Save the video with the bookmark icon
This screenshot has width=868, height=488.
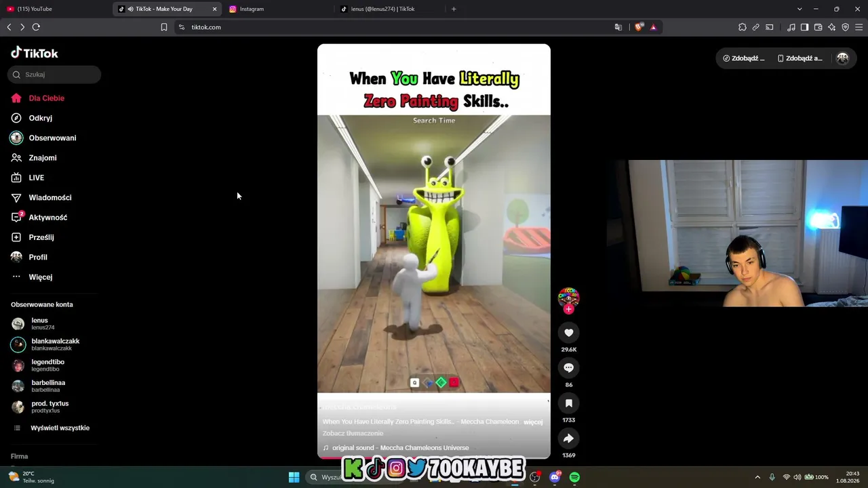point(569,403)
